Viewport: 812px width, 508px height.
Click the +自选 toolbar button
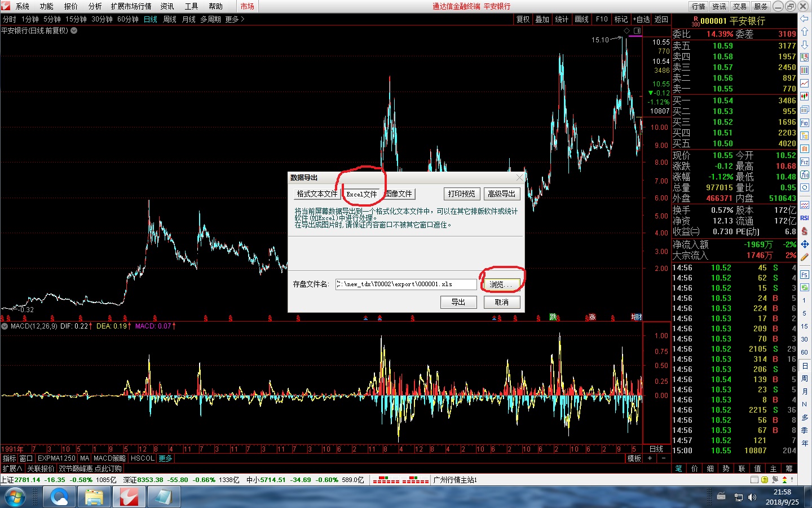pos(641,19)
